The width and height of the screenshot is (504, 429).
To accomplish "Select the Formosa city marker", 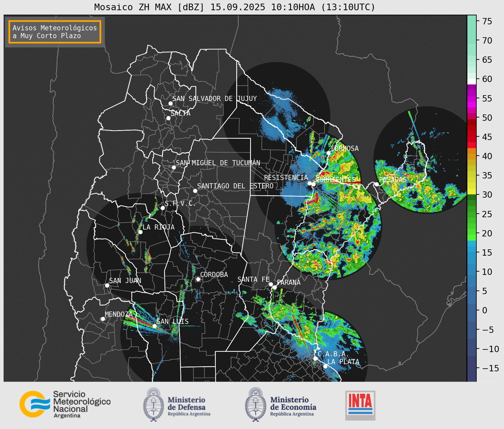I will pyautogui.click(x=329, y=153).
